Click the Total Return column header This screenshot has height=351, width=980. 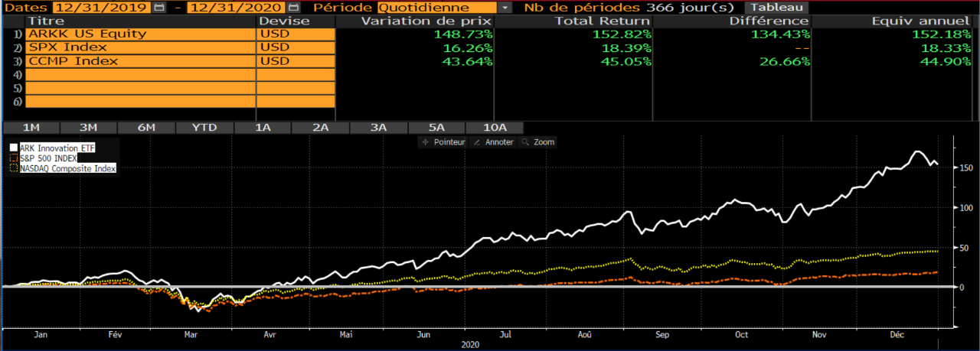(603, 21)
